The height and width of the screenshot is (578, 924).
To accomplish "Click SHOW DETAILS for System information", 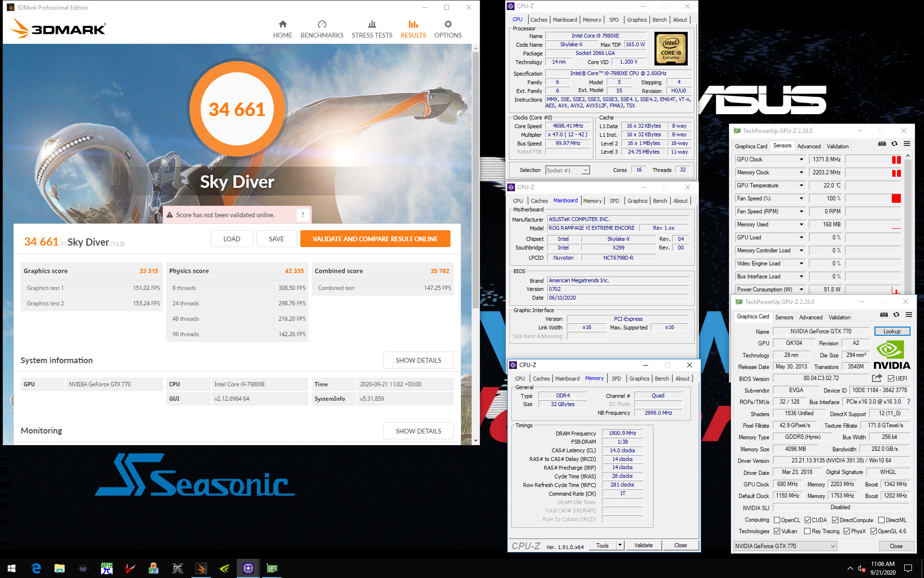I will click(x=418, y=360).
